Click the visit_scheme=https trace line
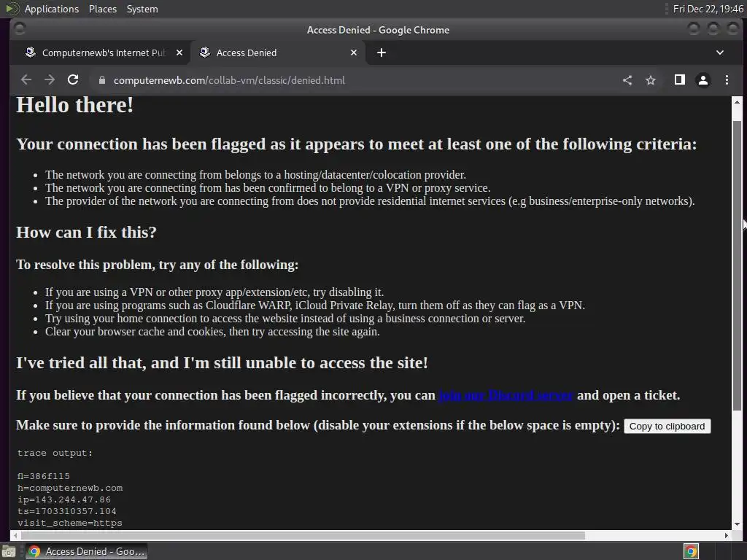Viewport: 747px width, 560px height. (x=70, y=523)
